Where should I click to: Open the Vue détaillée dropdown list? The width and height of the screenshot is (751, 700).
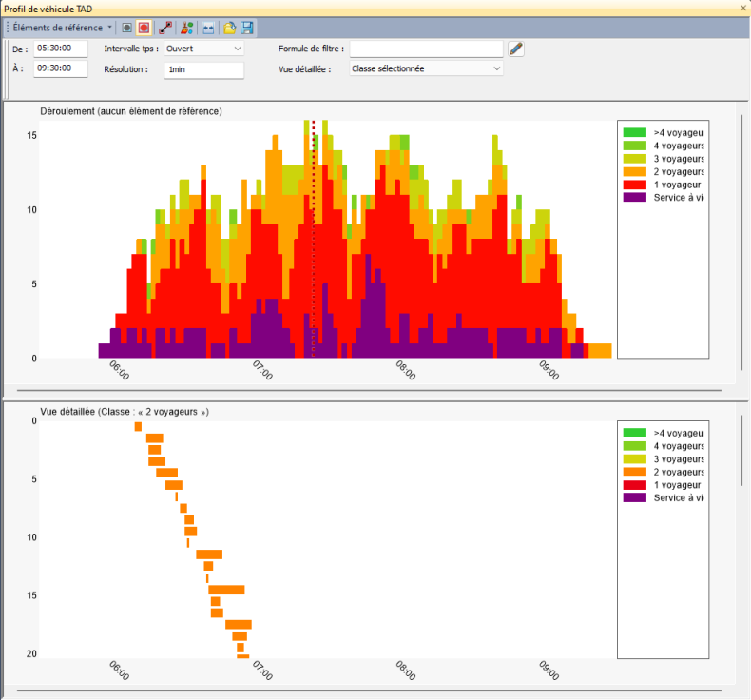pyautogui.click(x=426, y=68)
